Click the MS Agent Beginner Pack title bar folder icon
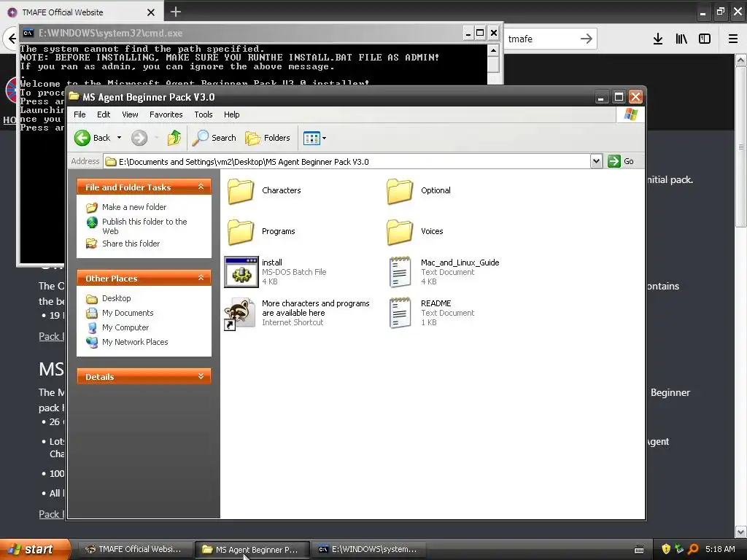 pyautogui.click(x=74, y=97)
